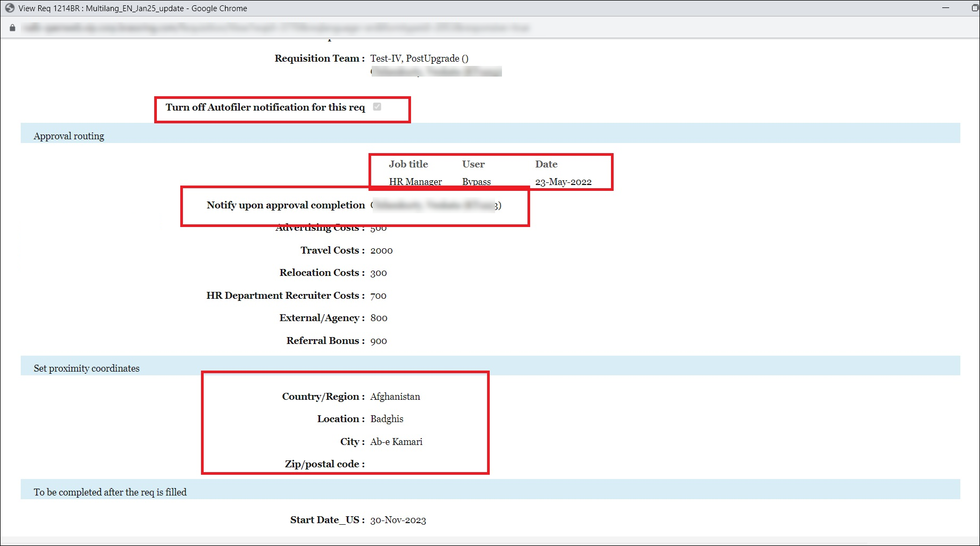Image resolution: width=980 pixels, height=546 pixels.
Task: Click the HR Department Recruiter Costs value 700
Action: tap(378, 296)
